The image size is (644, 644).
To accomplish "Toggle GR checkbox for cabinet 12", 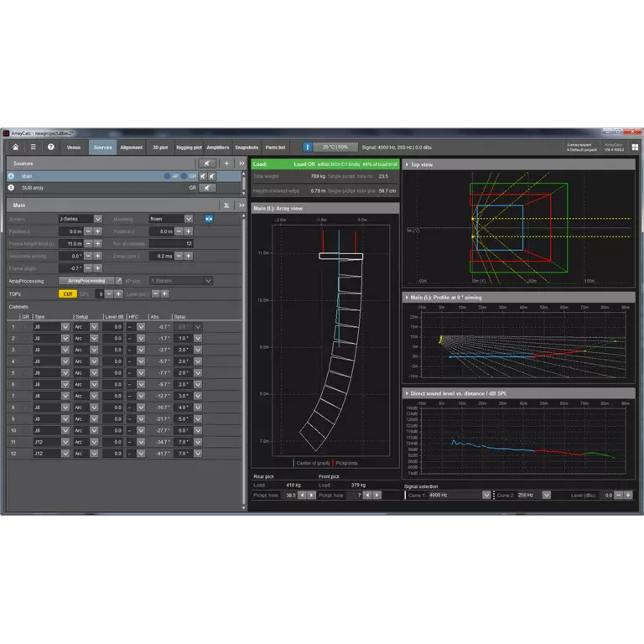I will pos(25,454).
